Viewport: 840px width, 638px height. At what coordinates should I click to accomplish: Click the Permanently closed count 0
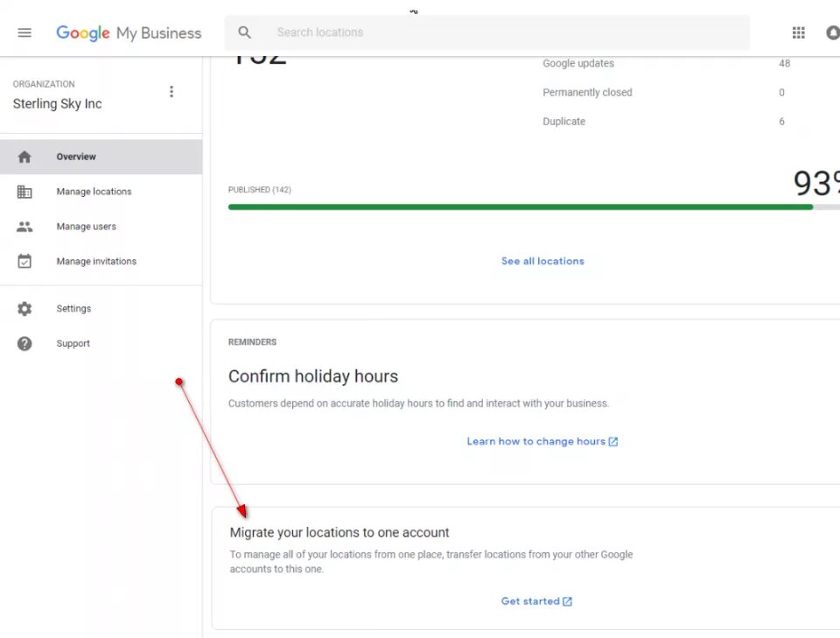(781, 92)
